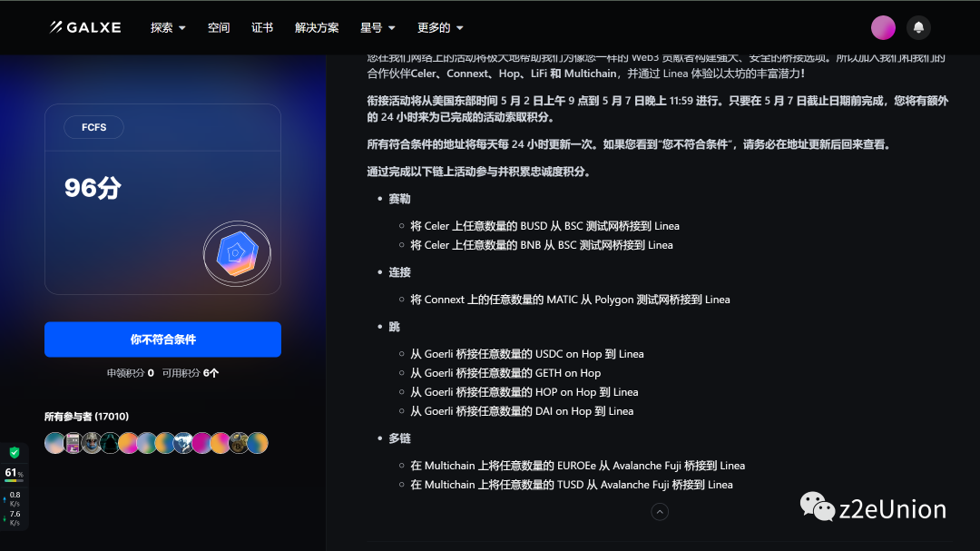This screenshot has width=980, height=551.
Task: Click the first participant avatar thumbnail
Action: click(54, 443)
